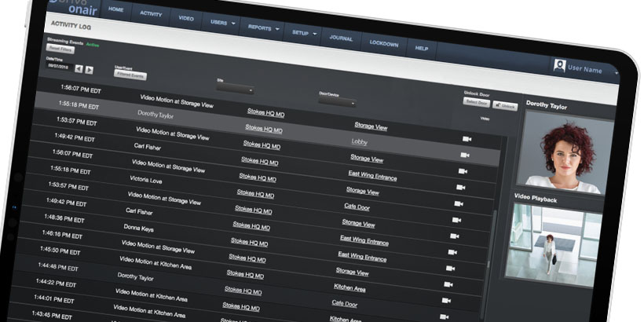Go to previous date with left arrow
Image resolution: width=644 pixels, height=322 pixels.
coord(78,70)
